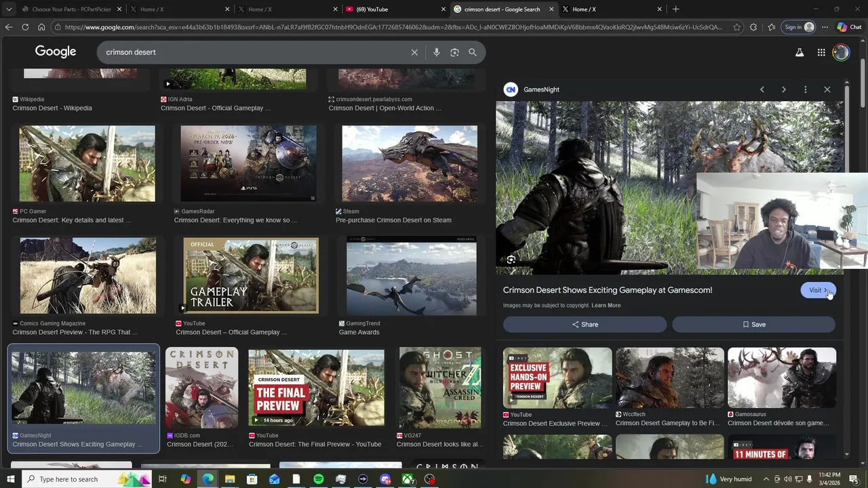Open YouTube Official Gameplay Trailer thumbnail
This screenshot has width=868, height=488.
click(250, 276)
